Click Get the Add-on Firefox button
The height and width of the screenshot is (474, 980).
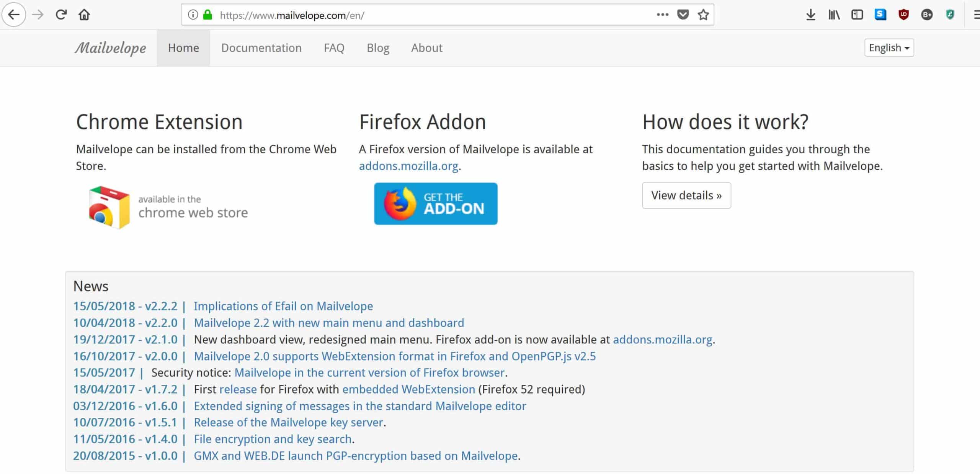436,203
